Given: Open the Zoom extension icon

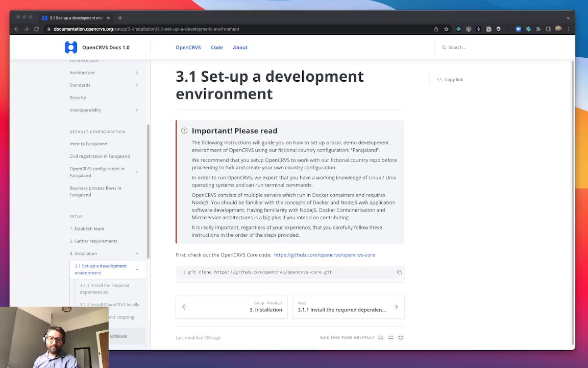Looking at the screenshot, I should (x=518, y=29).
